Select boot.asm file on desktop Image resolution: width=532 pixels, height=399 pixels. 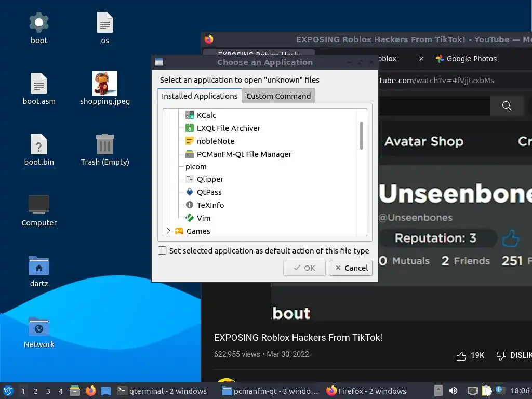pos(39,89)
